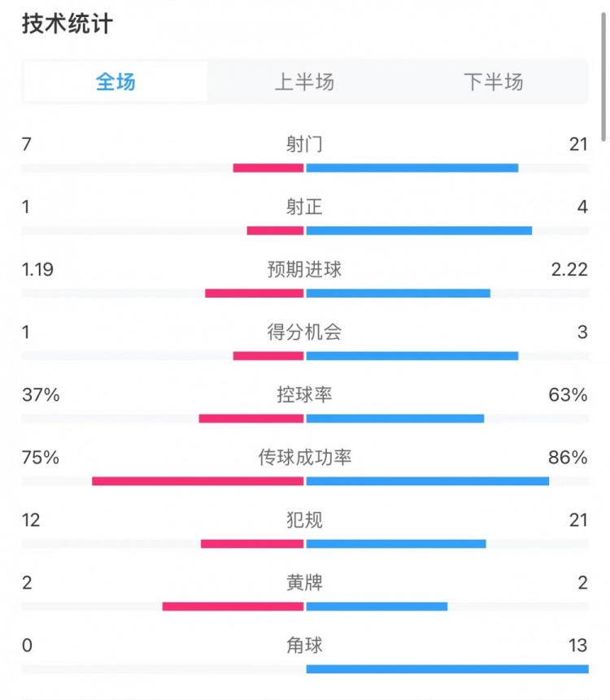This screenshot has height=700, width=610.
Task: Select the 射正 stat label
Action: (x=304, y=207)
